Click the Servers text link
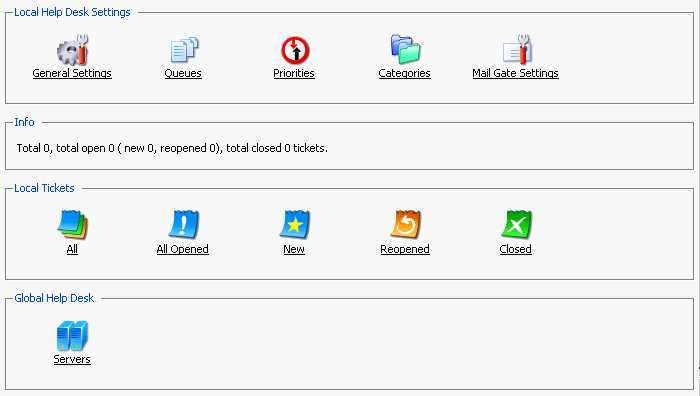This screenshot has height=396, width=700. coord(72,359)
